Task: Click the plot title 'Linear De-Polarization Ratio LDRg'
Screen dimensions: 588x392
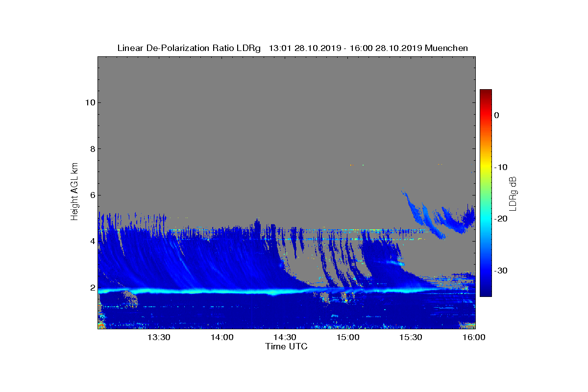Action: click(x=189, y=48)
